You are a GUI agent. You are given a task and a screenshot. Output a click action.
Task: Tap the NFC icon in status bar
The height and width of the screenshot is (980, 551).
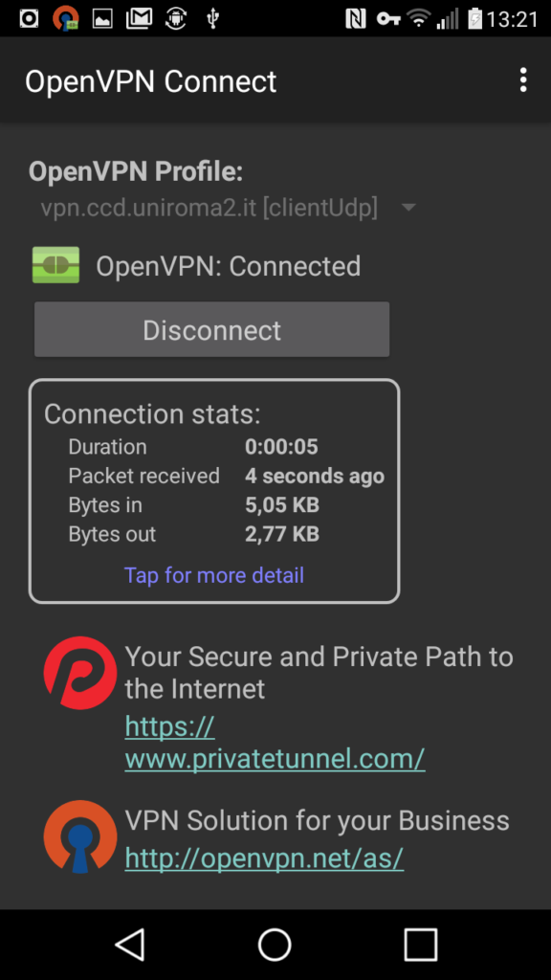point(355,19)
